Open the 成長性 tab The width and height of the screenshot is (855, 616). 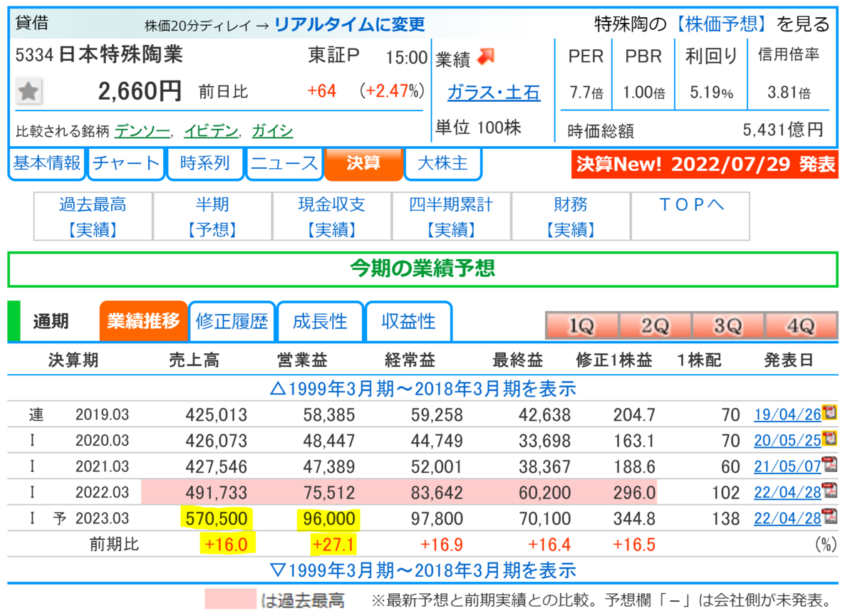point(320,321)
